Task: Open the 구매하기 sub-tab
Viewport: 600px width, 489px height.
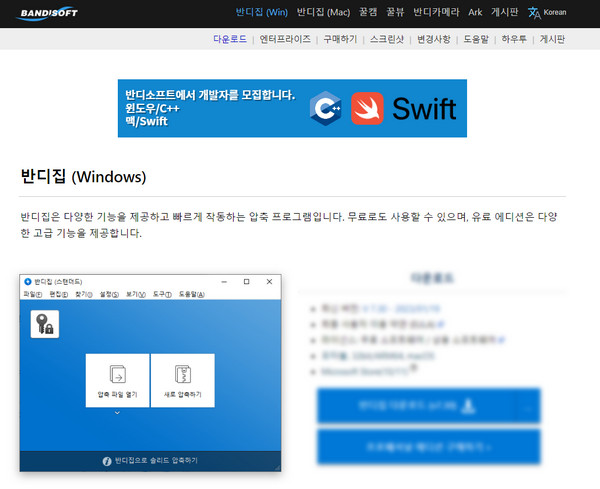Action: (x=340, y=39)
